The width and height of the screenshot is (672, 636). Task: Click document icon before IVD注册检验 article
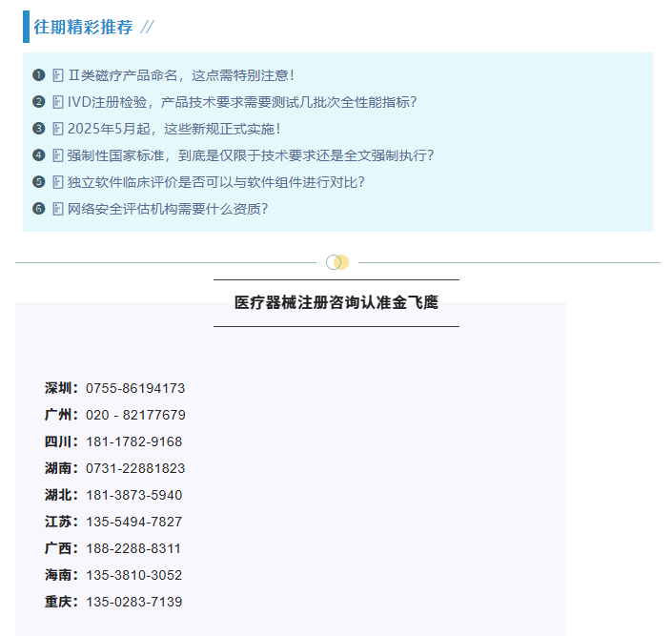(58, 102)
